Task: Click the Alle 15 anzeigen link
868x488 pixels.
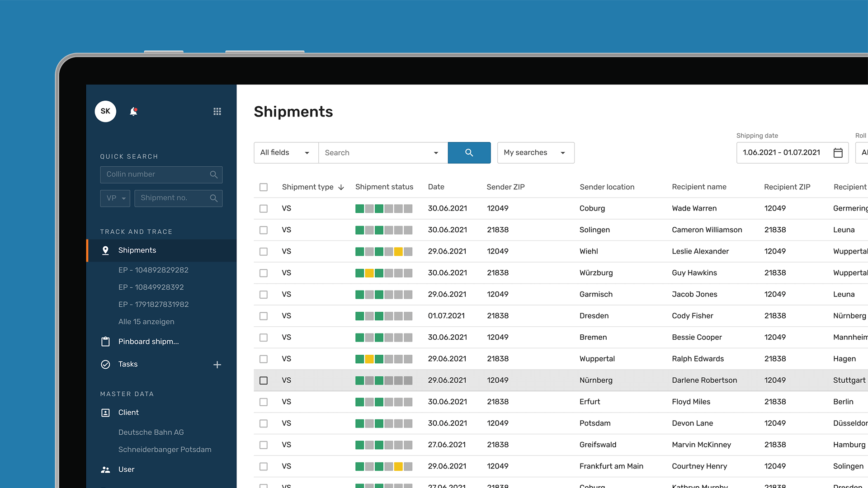Action: pos(146,322)
